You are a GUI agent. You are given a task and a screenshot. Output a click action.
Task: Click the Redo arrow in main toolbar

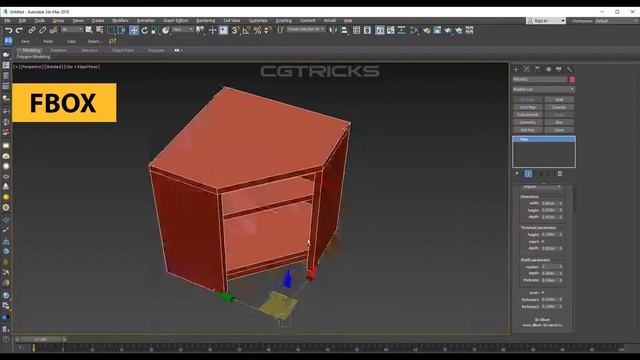[19, 30]
